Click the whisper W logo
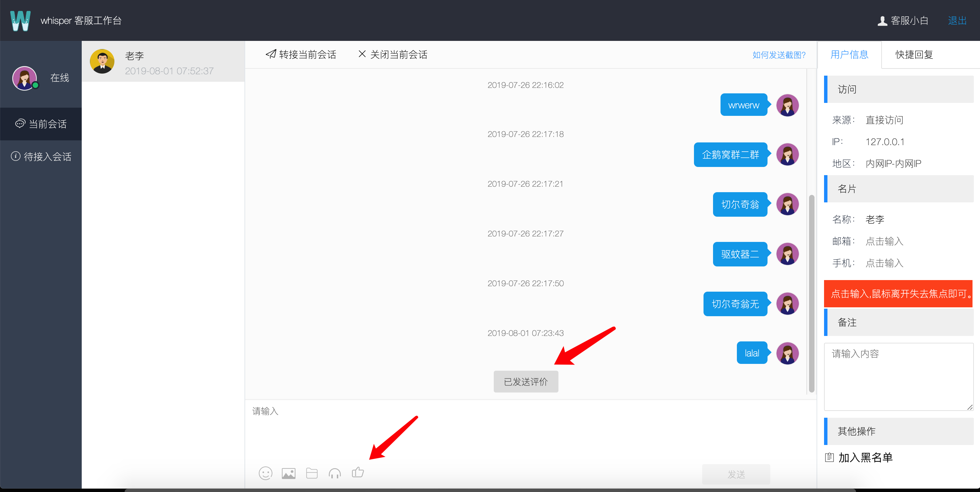This screenshot has height=492, width=980. pyautogui.click(x=20, y=20)
